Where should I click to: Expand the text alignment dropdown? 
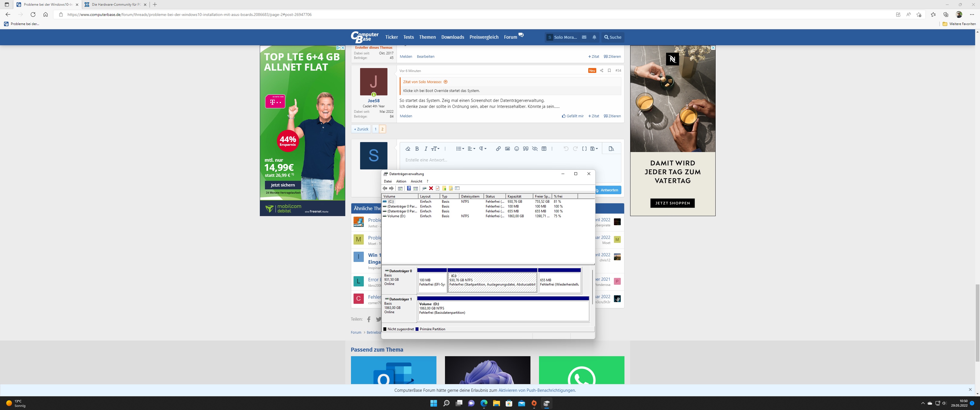pyautogui.click(x=471, y=149)
